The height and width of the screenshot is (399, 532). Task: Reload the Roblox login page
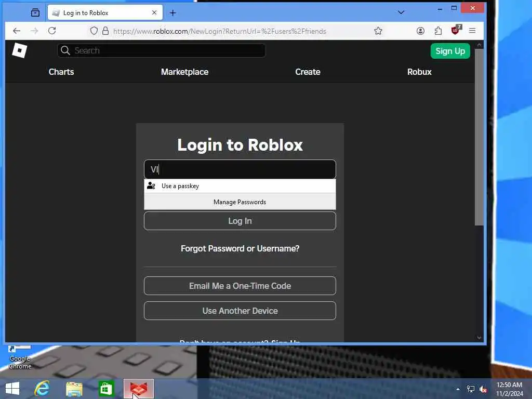[x=52, y=31]
